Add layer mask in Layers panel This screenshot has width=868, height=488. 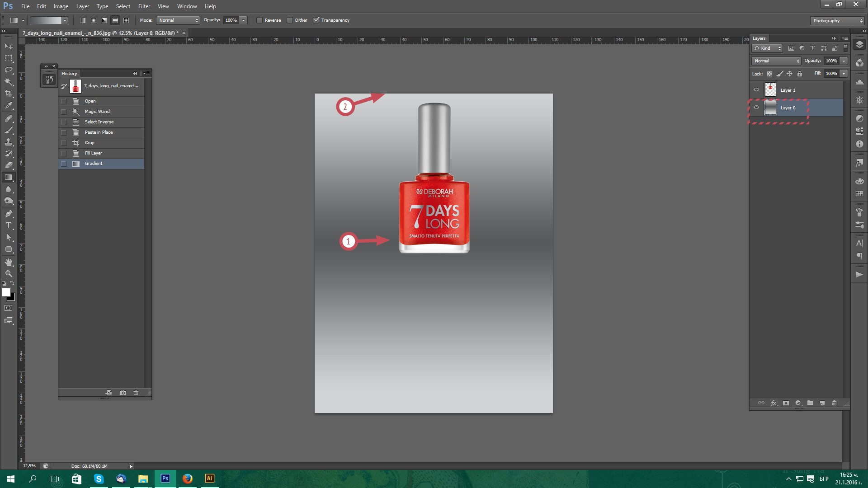(786, 403)
